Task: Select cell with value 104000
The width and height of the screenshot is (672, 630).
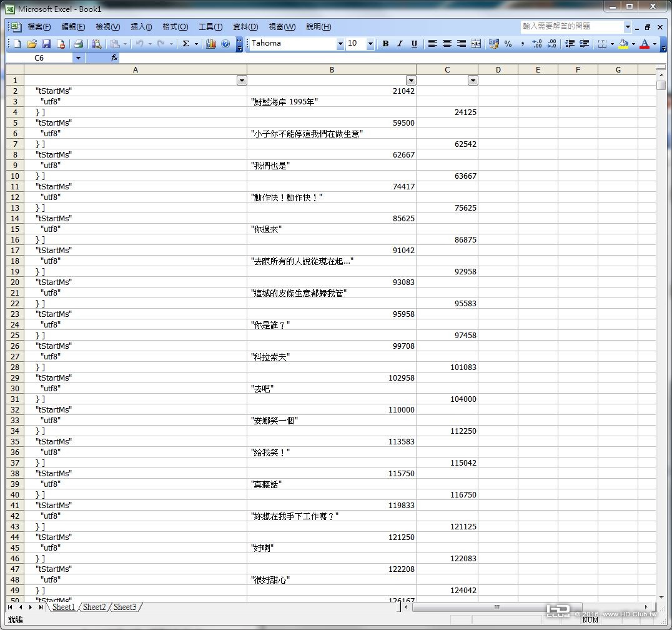Action: click(447, 399)
